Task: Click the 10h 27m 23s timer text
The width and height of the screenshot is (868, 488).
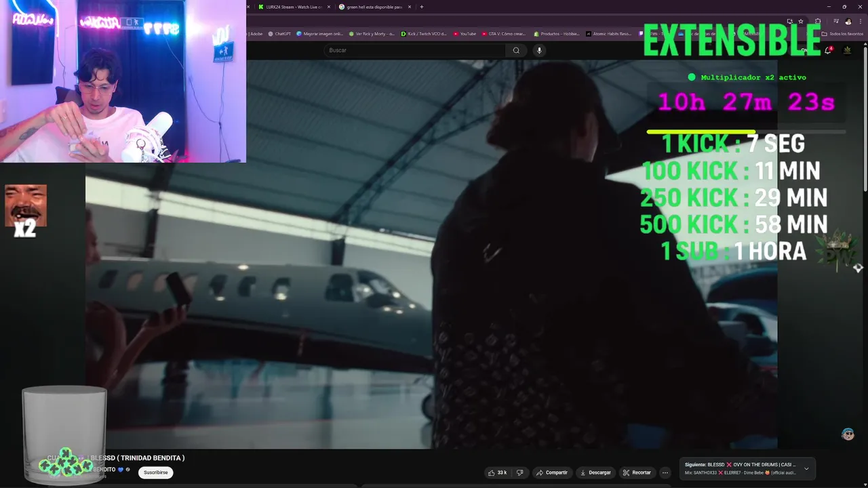Action: (746, 102)
